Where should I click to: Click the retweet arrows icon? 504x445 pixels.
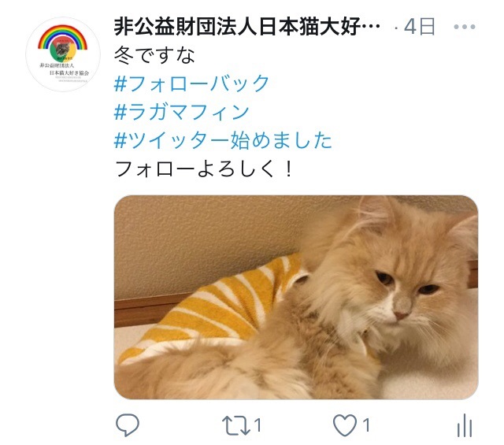236,425
